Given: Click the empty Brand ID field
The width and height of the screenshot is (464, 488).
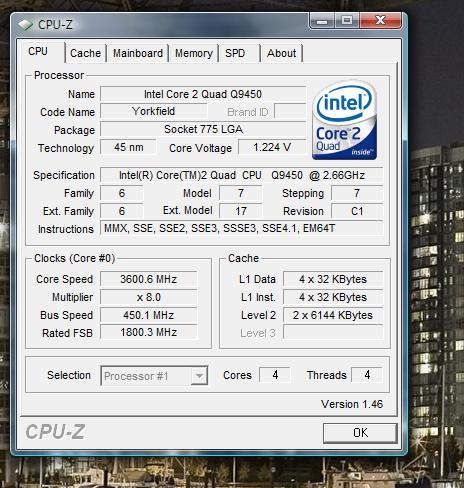Looking at the screenshot, I should click(x=290, y=111).
